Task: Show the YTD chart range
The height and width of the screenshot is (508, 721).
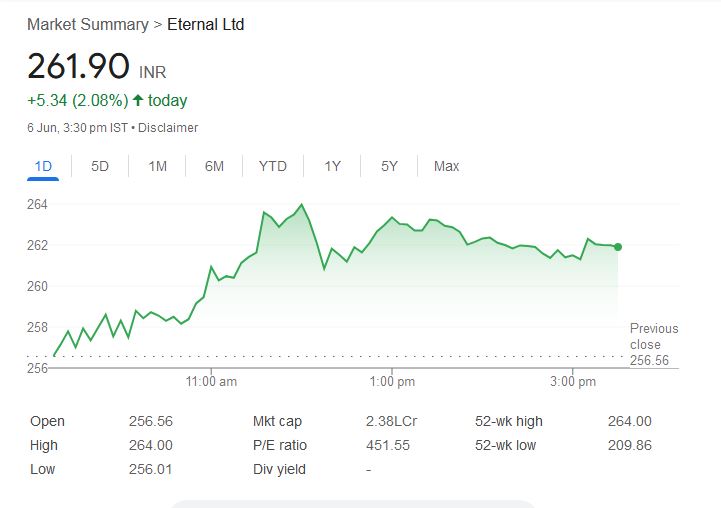Action: tap(273, 166)
